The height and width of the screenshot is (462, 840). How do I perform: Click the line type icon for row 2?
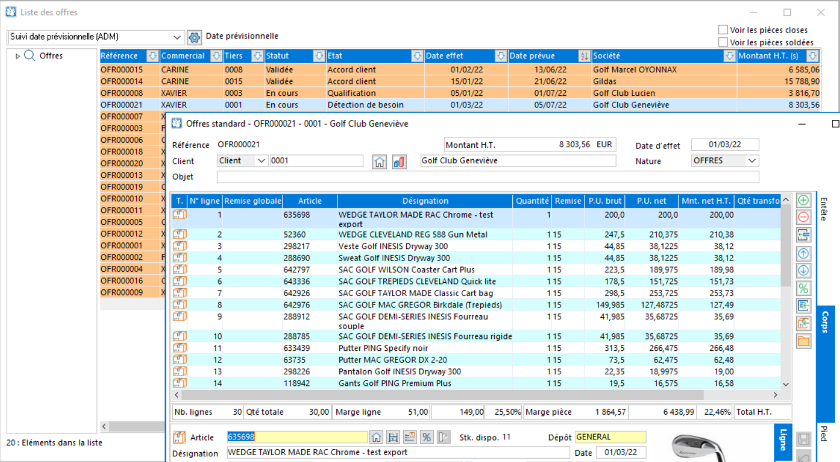(x=179, y=234)
